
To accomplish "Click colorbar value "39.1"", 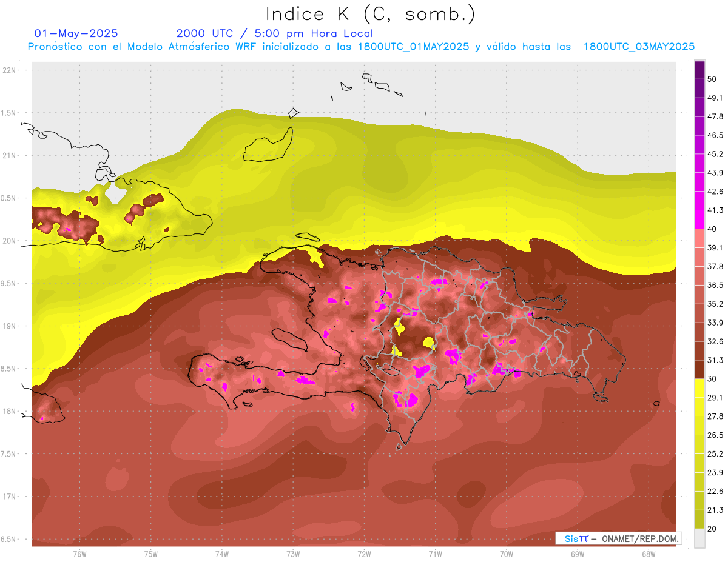I will point(715,247).
